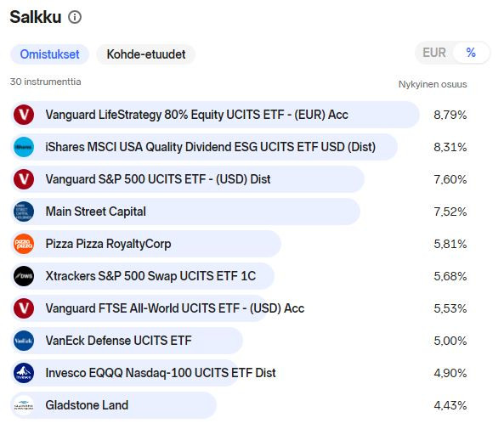Click the Gladstone Land logo icon
Image resolution: width=504 pixels, height=429 pixels.
24,405
